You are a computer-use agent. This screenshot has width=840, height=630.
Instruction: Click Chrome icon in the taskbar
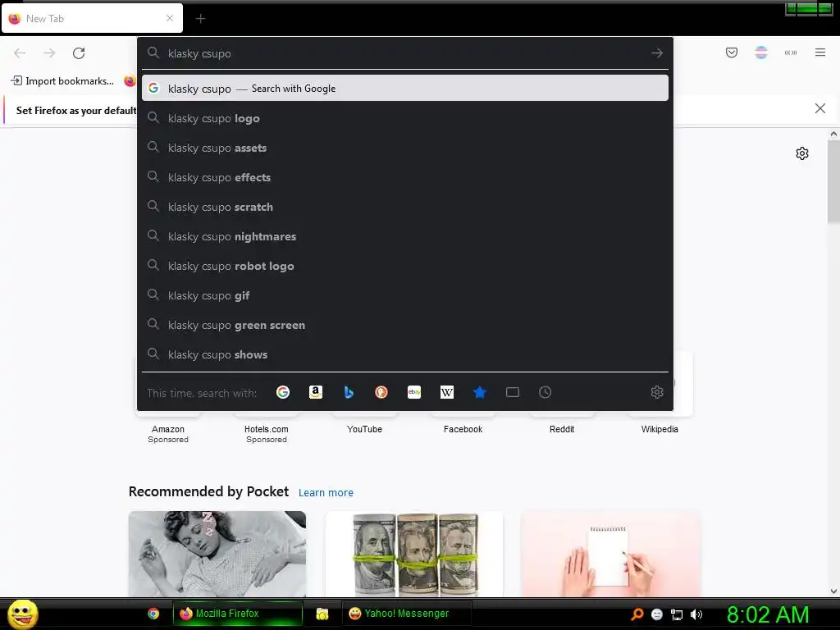coord(153,614)
